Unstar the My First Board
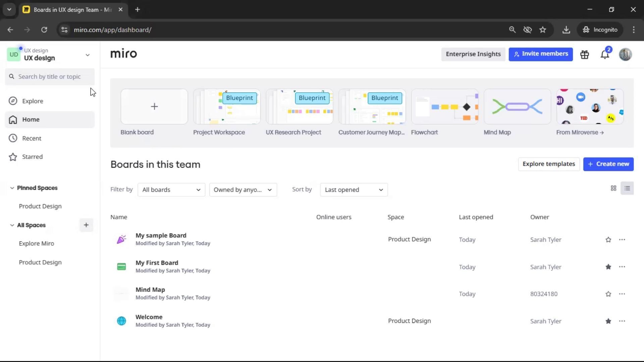 pos(608,267)
